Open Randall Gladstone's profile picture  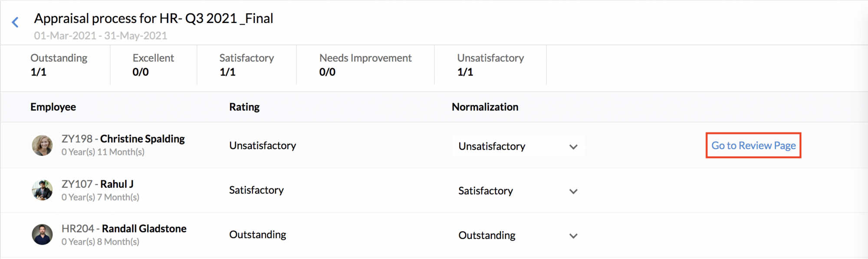click(42, 235)
